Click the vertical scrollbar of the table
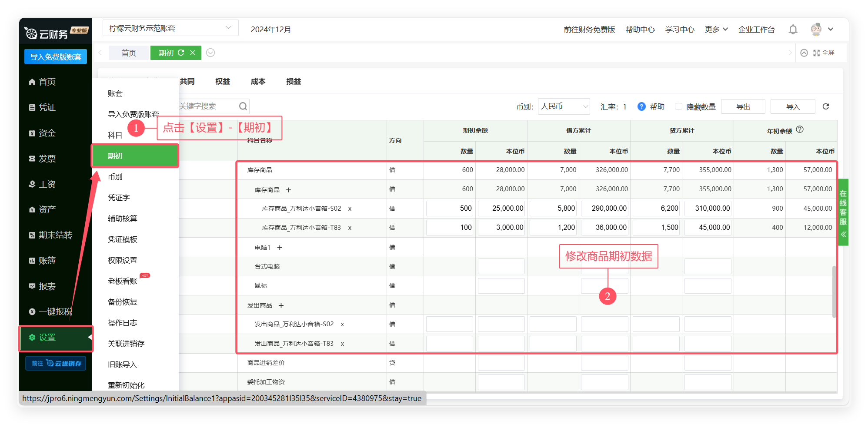Screen dimensions: 868x424 tap(834, 291)
